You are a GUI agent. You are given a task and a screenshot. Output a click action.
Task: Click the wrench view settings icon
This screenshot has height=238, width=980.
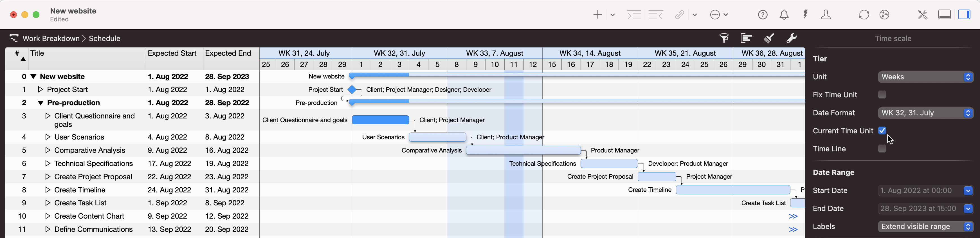coord(791,38)
